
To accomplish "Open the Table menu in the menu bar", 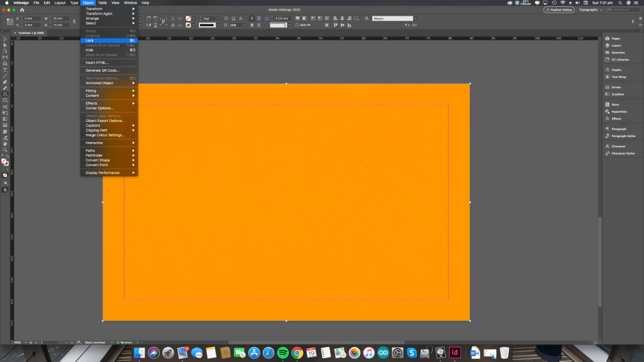I will [x=102, y=3].
